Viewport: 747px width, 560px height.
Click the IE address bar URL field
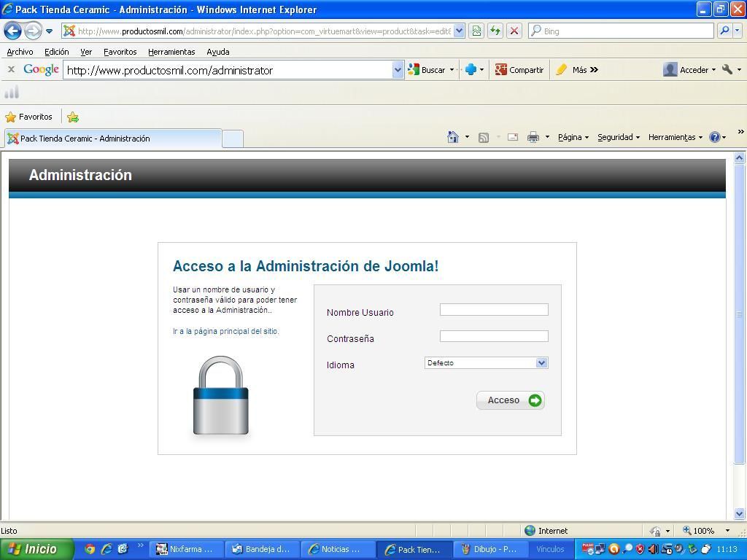pos(258,31)
